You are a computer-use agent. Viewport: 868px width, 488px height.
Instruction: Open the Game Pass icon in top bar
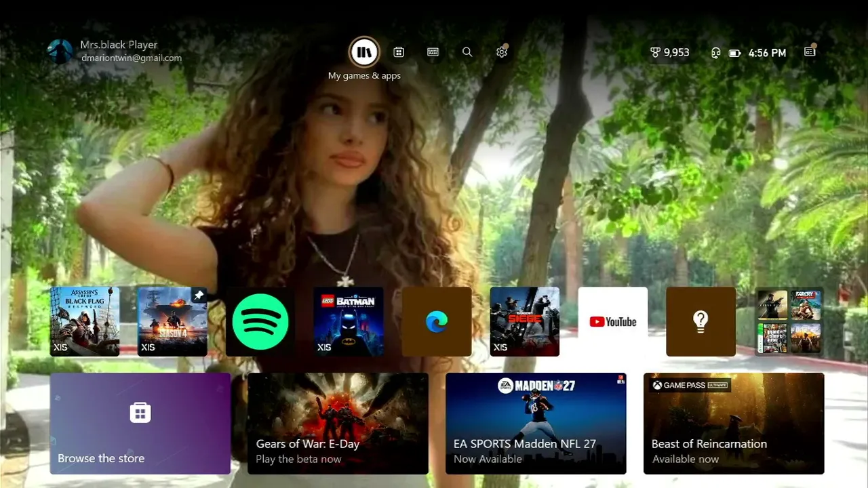[x=433, y=52]
